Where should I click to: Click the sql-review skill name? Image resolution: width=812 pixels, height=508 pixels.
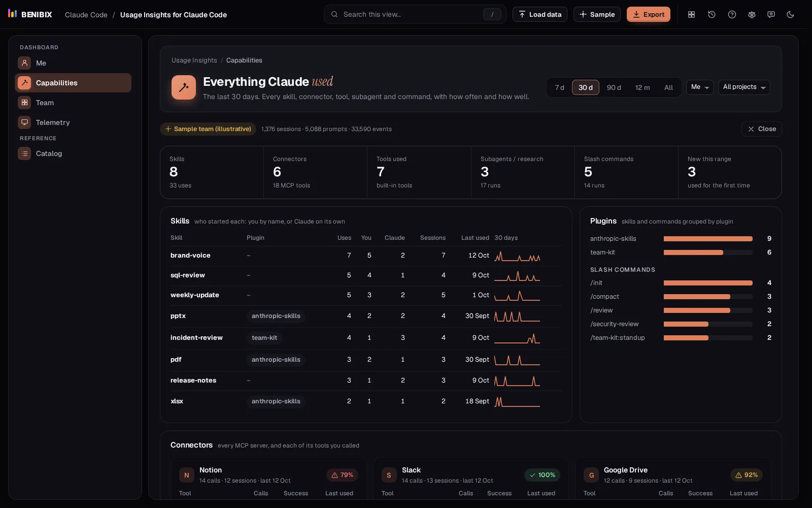click(188, 275)
